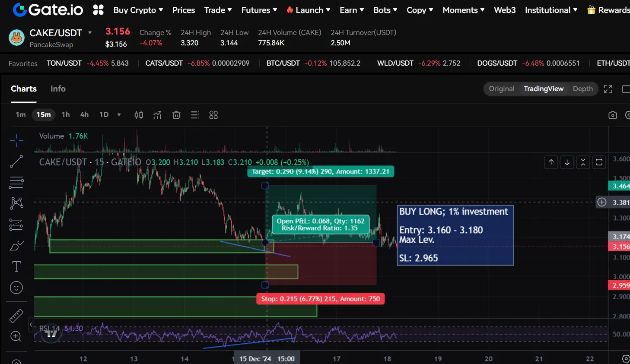This screenshot has width=630, height=364.
Task: Open BTC/USDT from favorites bar
Action: (x=313, y=63)
